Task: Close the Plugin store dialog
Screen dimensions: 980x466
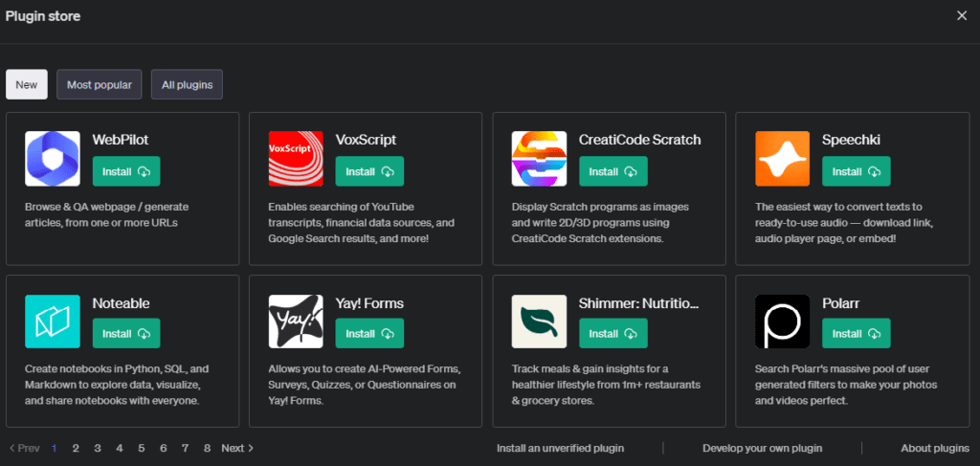Action: (x=962, y=15)
